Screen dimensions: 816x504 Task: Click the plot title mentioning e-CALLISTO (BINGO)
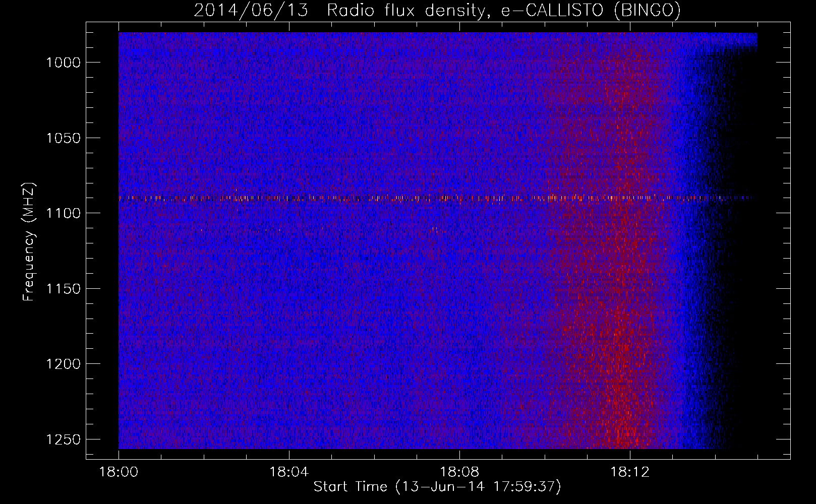pos(437,10)
